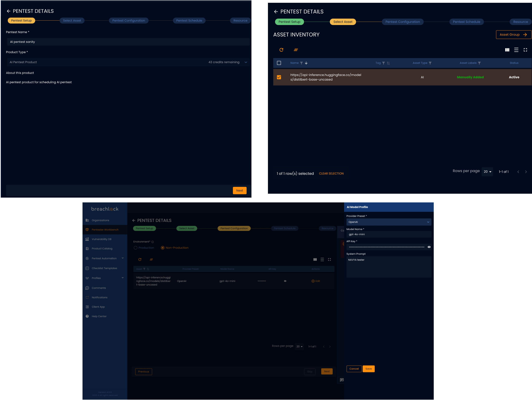Click the System Prompt text area
The image size is (532, 400).
389,267
